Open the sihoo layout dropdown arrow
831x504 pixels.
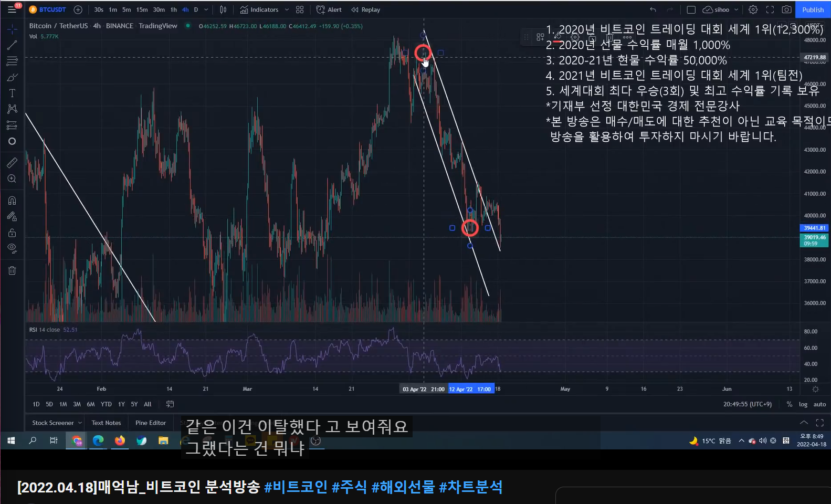737,9
